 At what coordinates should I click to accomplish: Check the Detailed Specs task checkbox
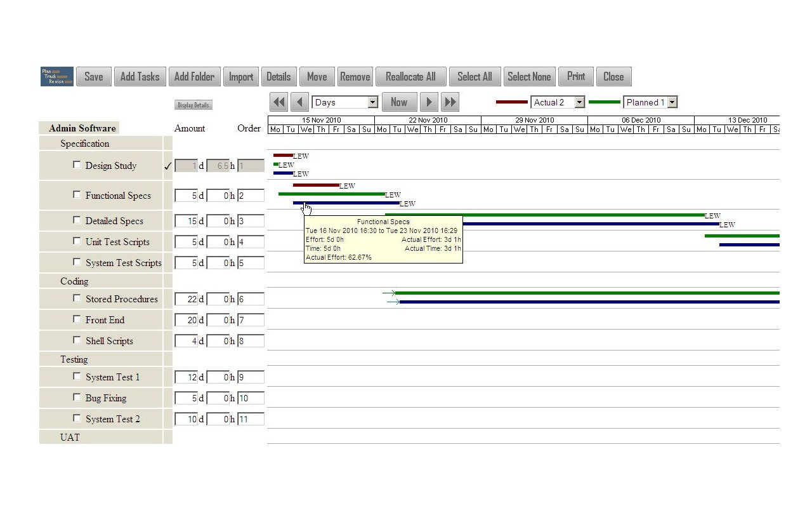(x=77, y=220)
